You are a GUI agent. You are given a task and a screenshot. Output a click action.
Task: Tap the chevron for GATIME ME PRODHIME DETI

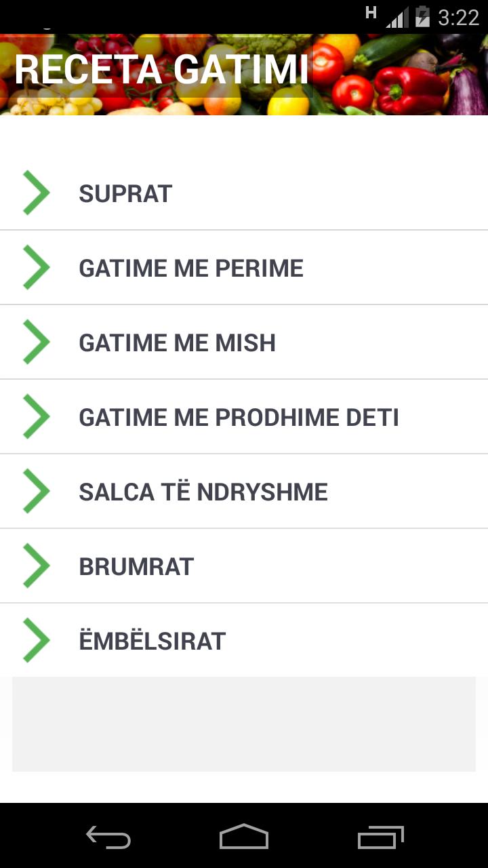(x=37, y=417)
